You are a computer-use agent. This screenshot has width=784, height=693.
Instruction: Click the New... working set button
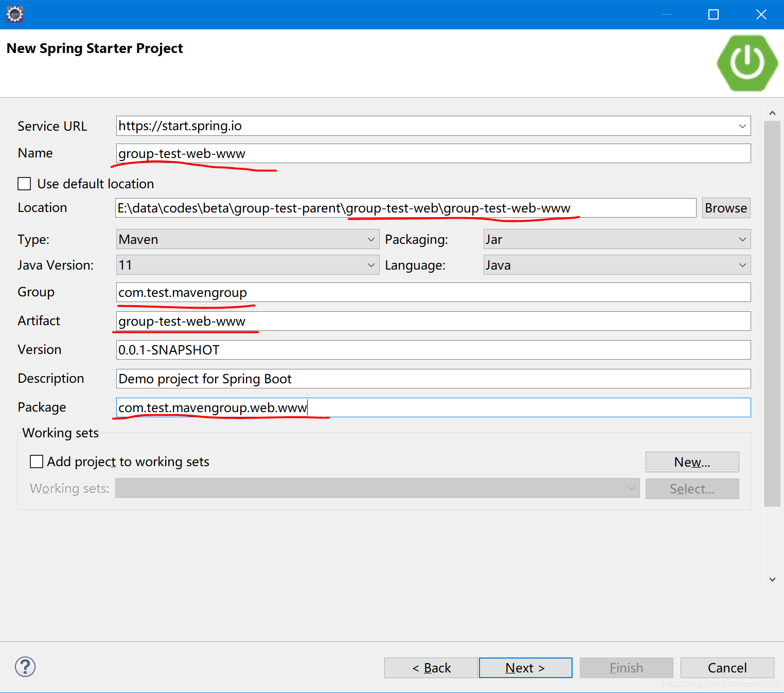[692, 462]
